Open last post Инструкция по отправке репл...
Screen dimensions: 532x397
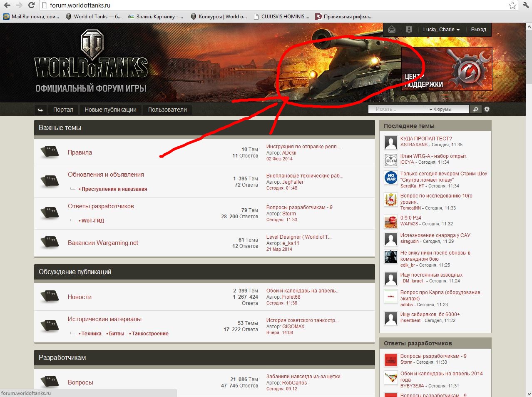303,147
